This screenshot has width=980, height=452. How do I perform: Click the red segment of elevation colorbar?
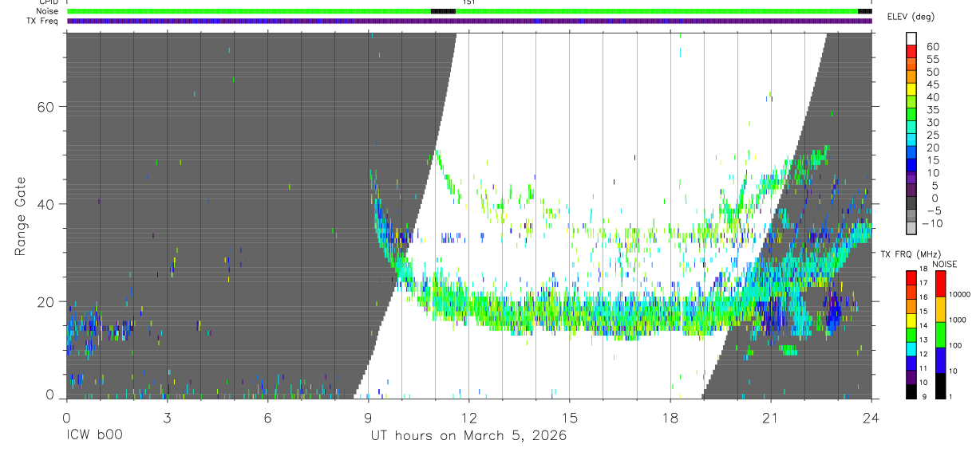click(x=912, y=50)
